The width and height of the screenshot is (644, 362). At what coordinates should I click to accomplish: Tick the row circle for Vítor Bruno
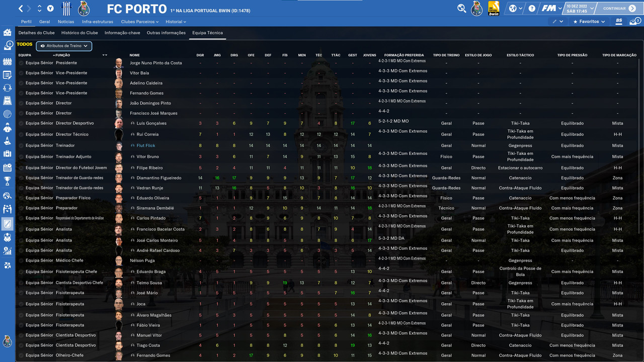[x=21, y=156]
